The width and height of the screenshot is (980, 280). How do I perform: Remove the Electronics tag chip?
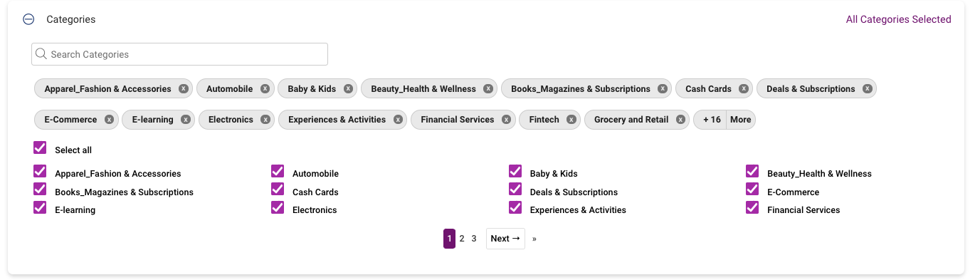click(x=265, y=120)
